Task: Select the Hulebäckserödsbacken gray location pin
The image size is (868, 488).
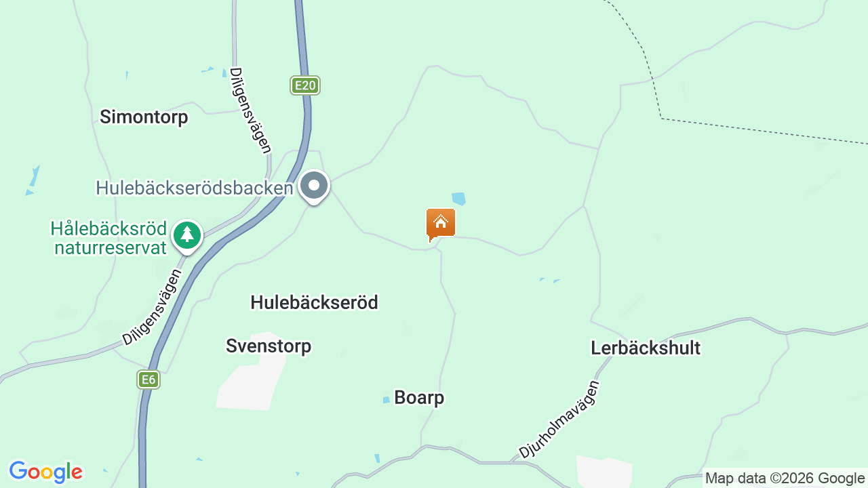Action: (x=314, y=186)
